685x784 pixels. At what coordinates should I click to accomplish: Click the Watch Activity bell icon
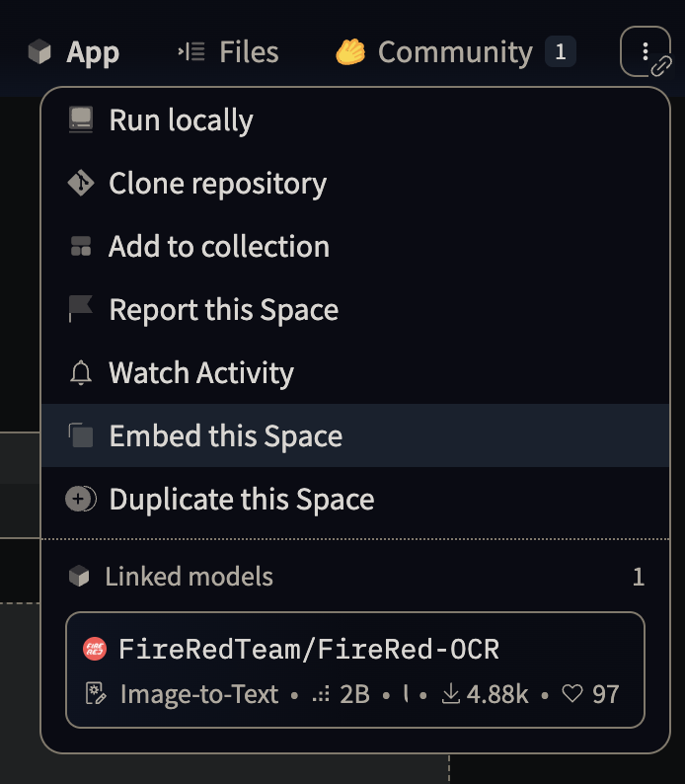coord(81,373)
